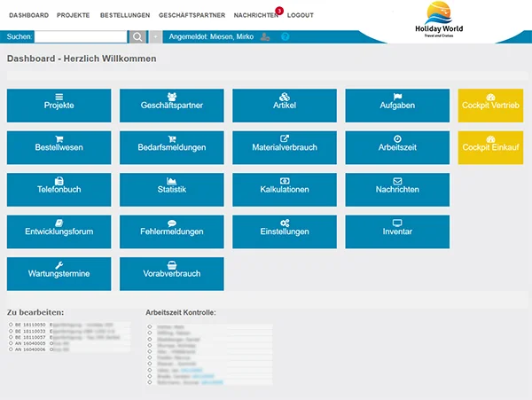This screenshot has height=400, width=532.
Task: Open the Geschäftspartner tile
Action: [x=172, y=106]
